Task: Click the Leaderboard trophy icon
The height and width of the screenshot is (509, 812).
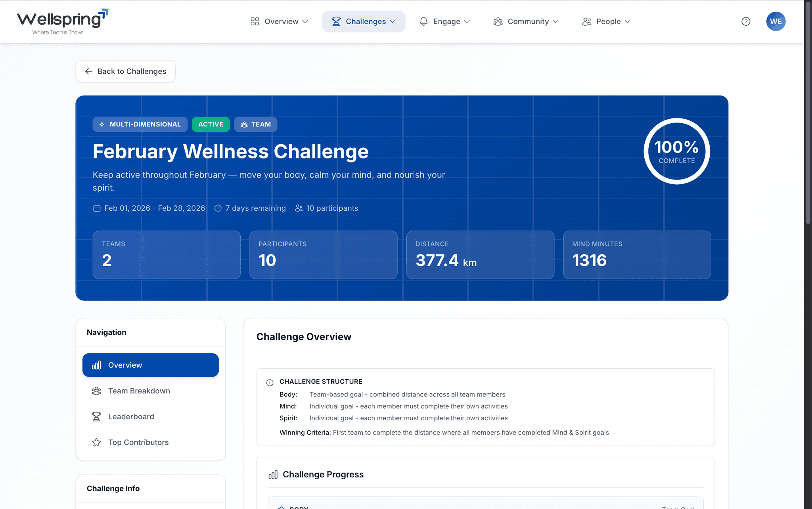Action: point(96,416)
